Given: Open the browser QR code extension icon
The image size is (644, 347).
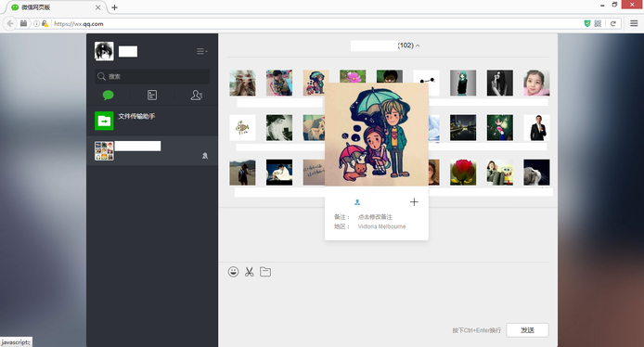Looking at the screenshot, I should (x=598, y=24).
